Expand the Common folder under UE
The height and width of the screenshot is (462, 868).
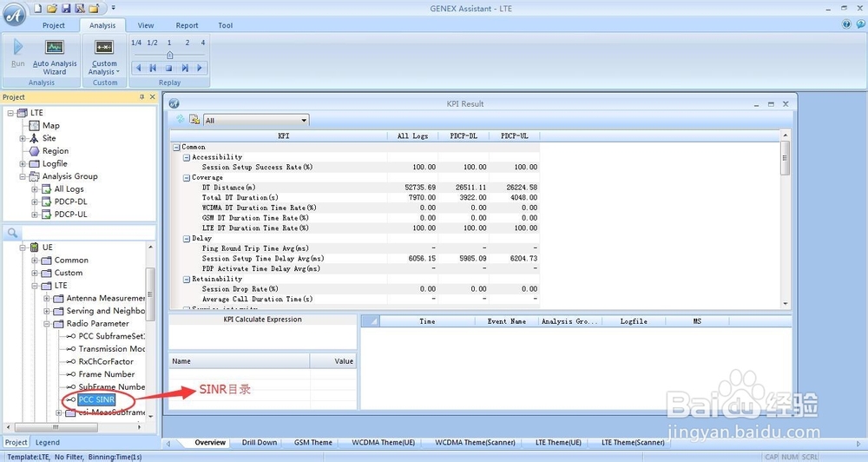tap(35, 261)
